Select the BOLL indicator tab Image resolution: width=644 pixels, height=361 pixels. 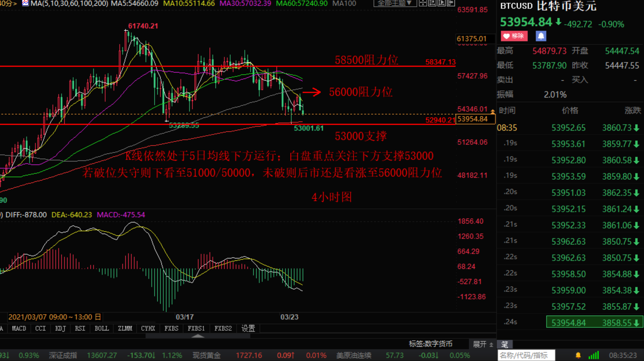click(x=102, y=328)
